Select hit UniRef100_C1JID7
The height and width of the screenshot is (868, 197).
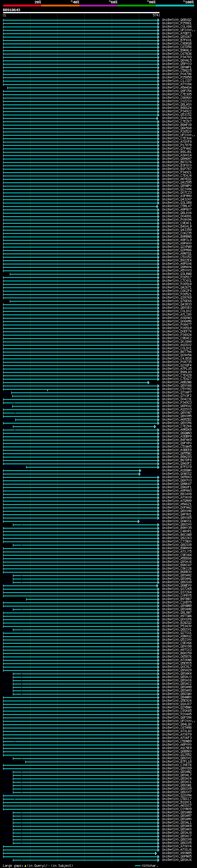(x=177, y=81)
